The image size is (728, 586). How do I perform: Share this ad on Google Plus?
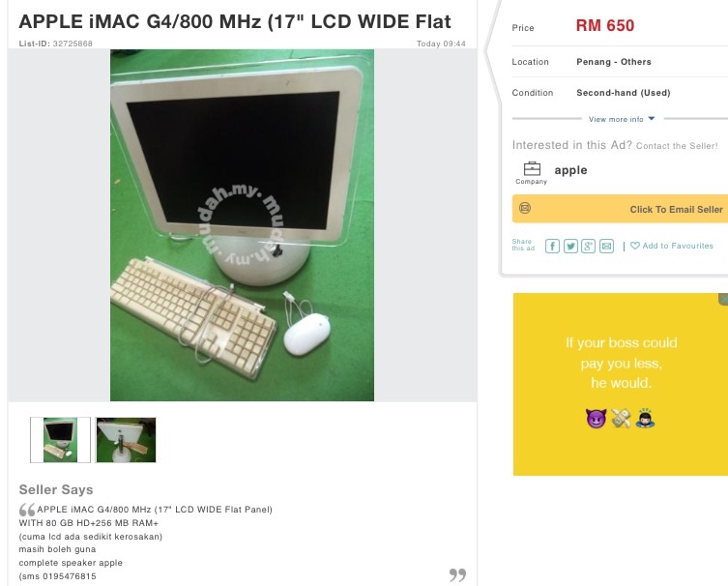588,247
